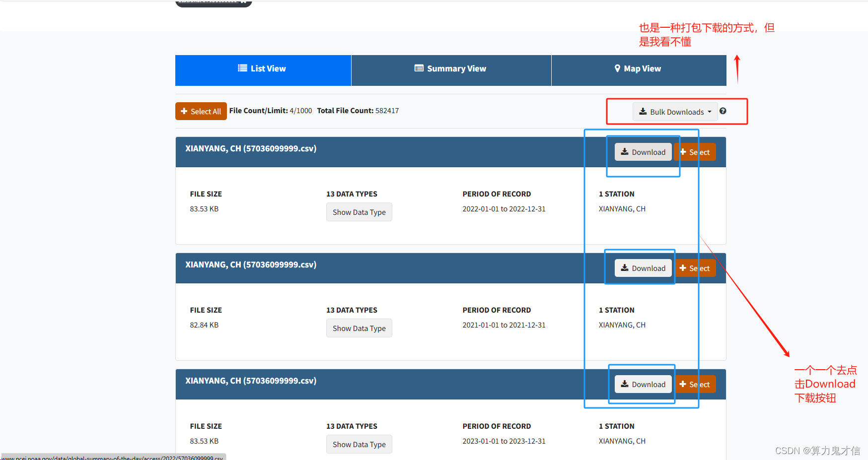Show data types for the 2021 record

click(359, 328)
